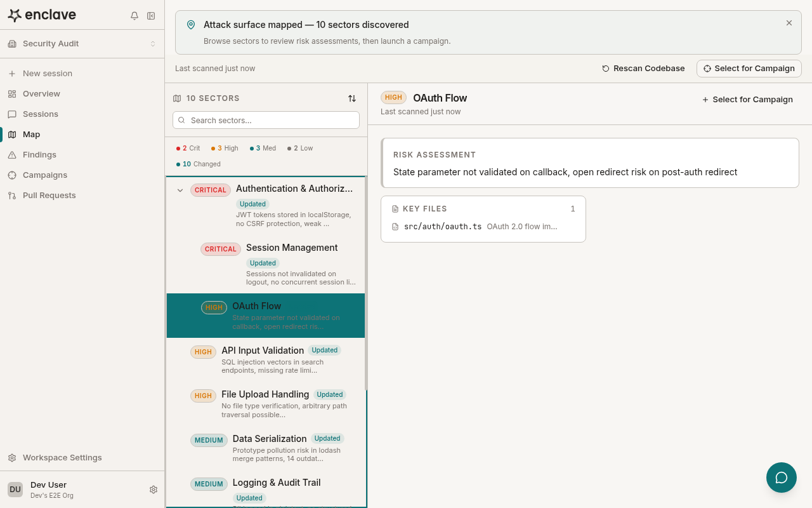Open Findings page
Image resolution: width=812 pixels, height=508 pixels.
82,155
